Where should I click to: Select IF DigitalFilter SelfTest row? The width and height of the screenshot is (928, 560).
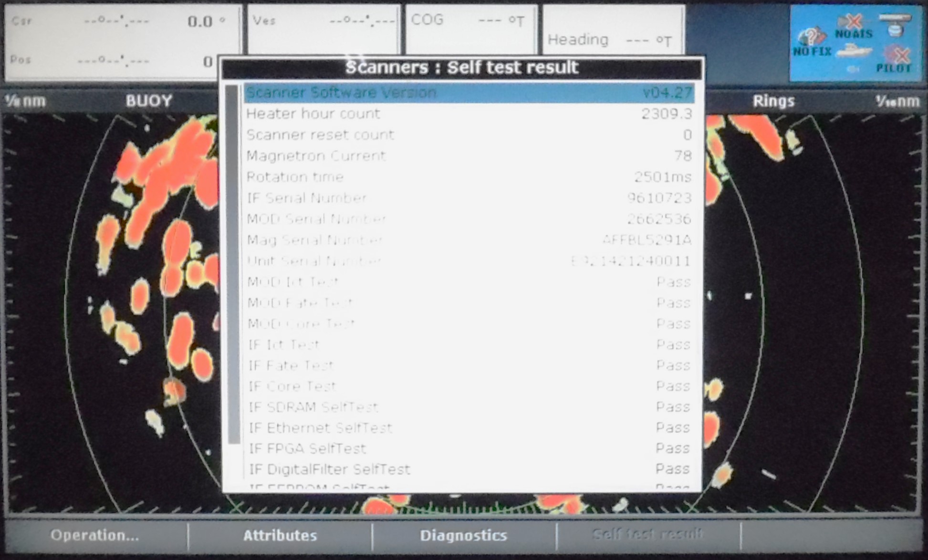469,469
